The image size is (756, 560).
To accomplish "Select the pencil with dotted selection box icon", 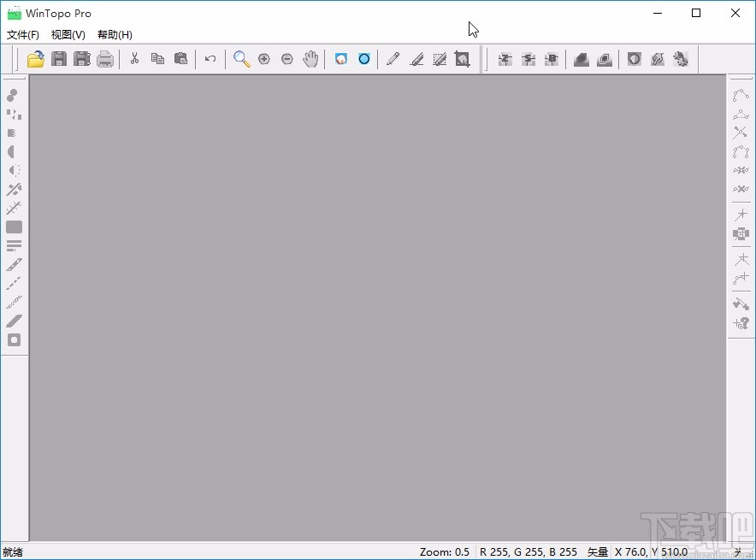I will coord(440,59).
